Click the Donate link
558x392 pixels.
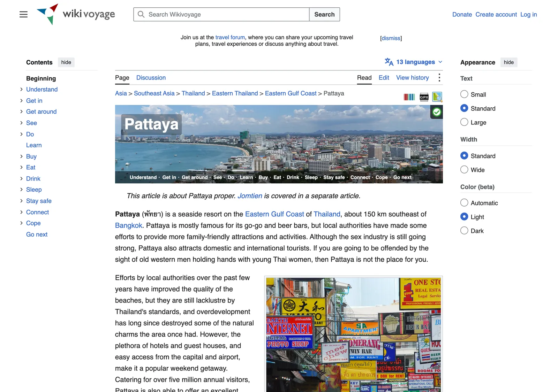click(462, 14)
